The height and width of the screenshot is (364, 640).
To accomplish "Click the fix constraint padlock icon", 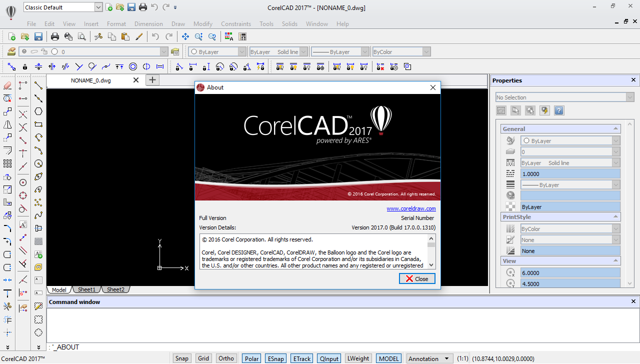I will 24,66.
